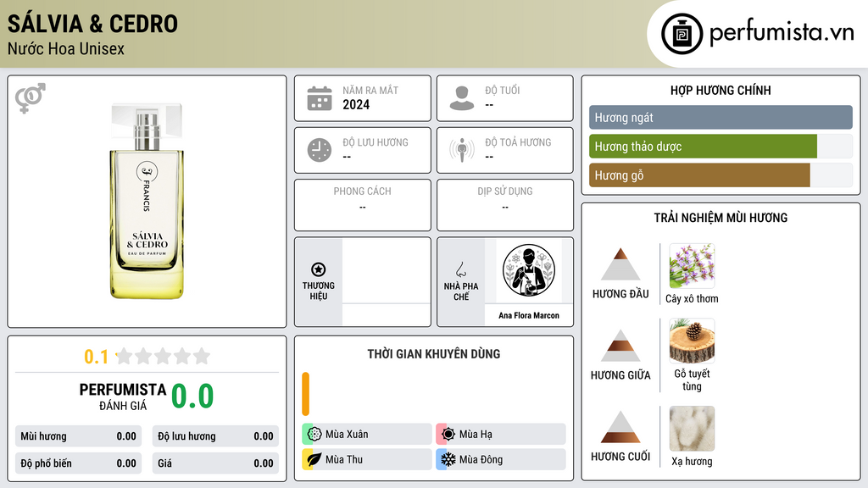Click the perfumista.vn perfume bottle logo
The height and width of the screenshot is (488, 868).
682,34
